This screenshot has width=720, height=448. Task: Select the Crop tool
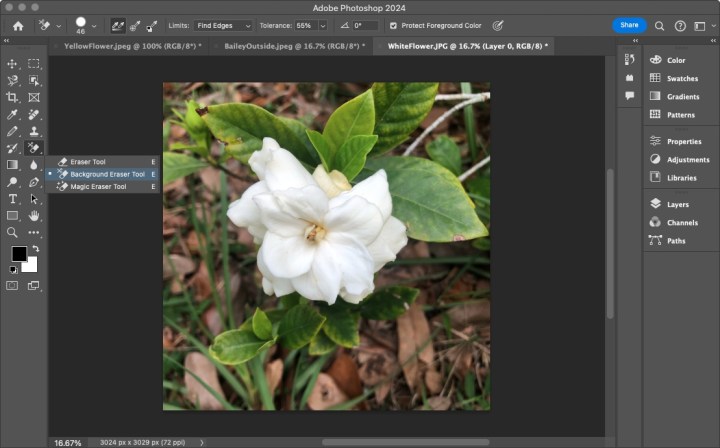pos(13,97)
